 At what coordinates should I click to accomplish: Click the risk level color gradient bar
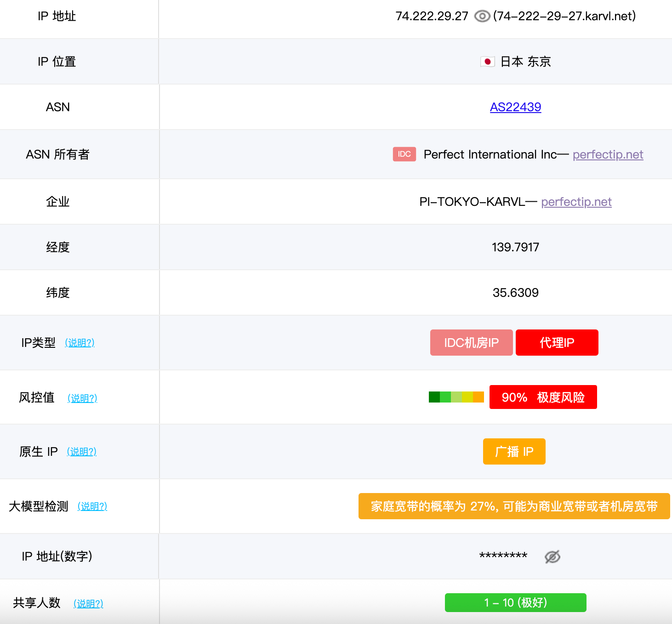point(456,397)
